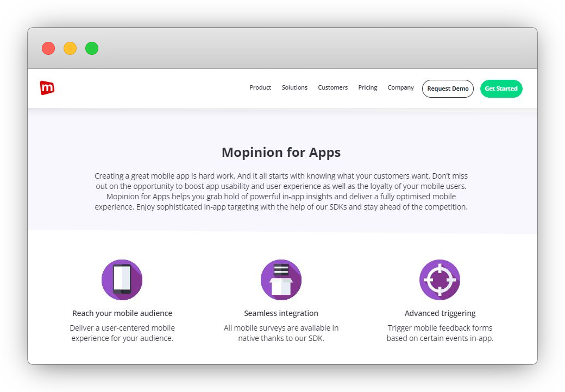Click the Advanced triggering title

click(440, 313)
